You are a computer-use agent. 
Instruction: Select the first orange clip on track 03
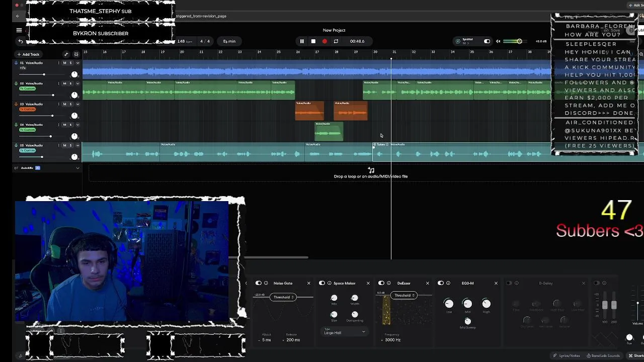309,111
